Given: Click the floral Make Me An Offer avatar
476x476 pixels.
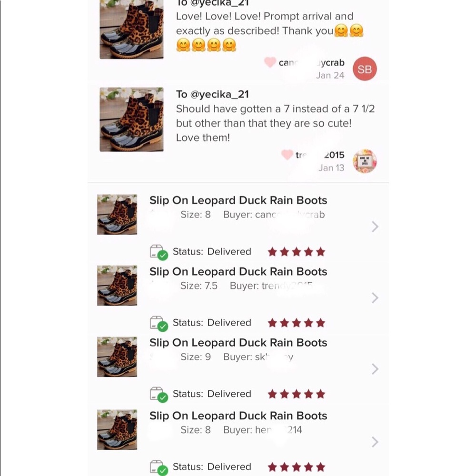Looking at the screenshot, I should pos(365,161).
